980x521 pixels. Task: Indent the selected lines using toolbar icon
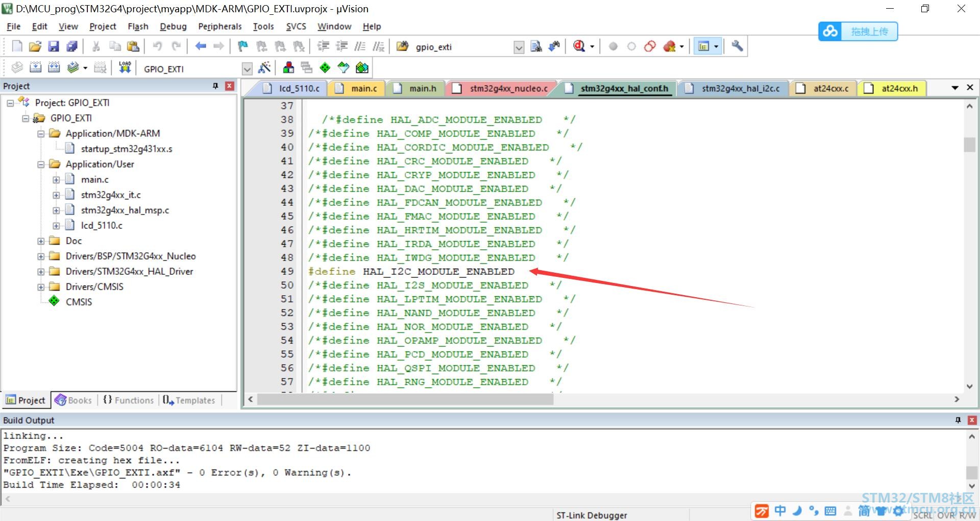[x=323, y=46]
